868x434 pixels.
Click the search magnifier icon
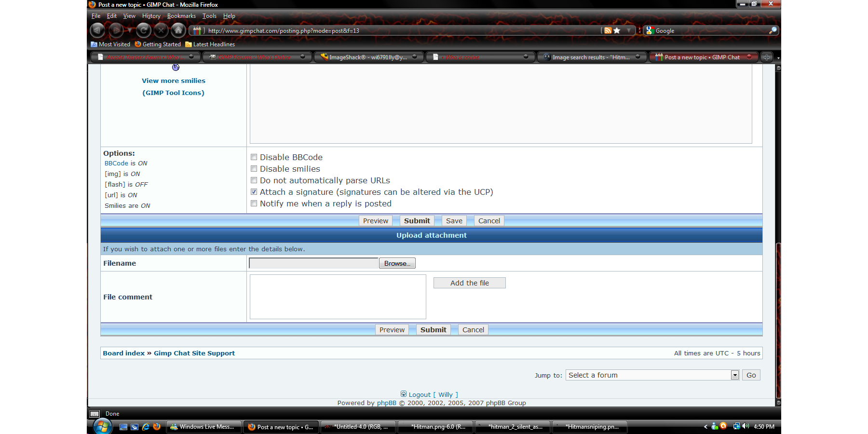click(x=773, y=30)
